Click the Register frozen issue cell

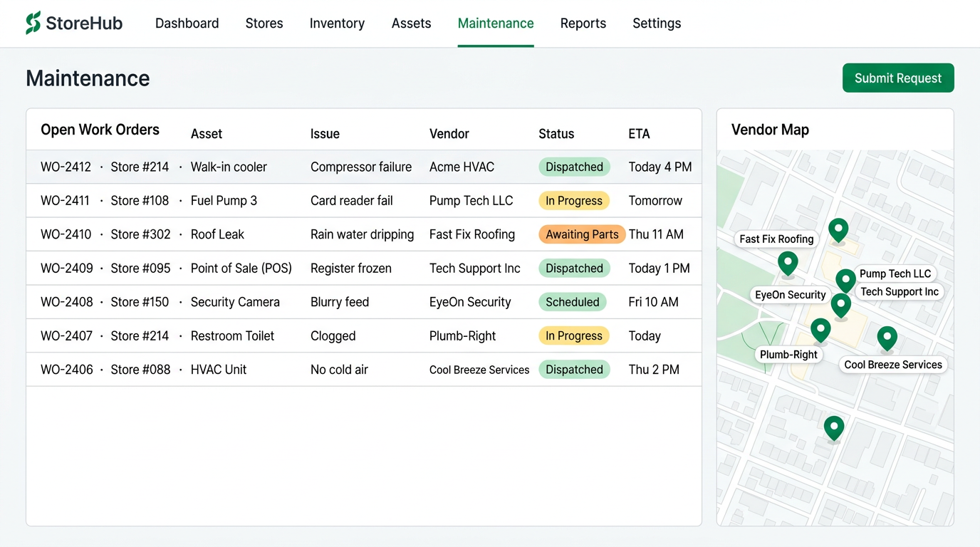point(351,269)
